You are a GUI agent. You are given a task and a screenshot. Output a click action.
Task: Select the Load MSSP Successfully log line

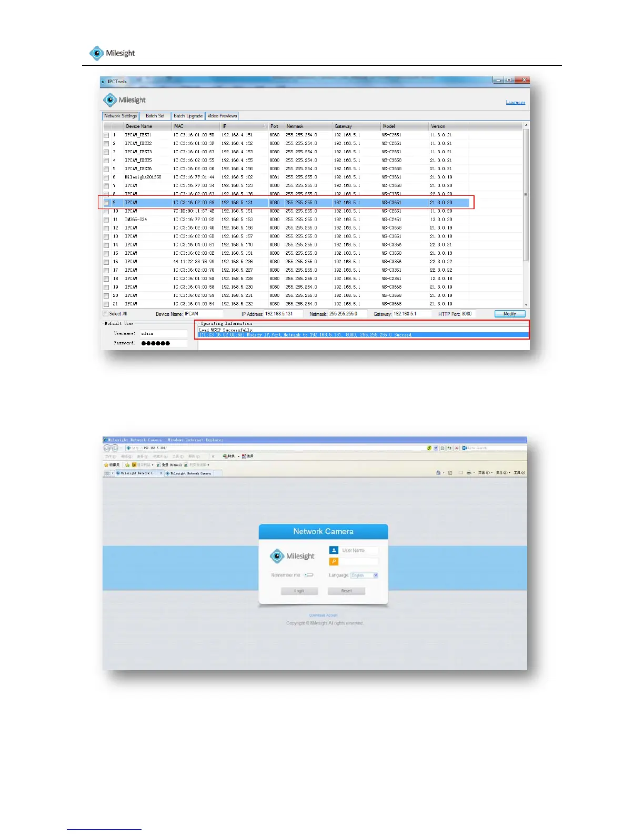(x=226, y=330)
